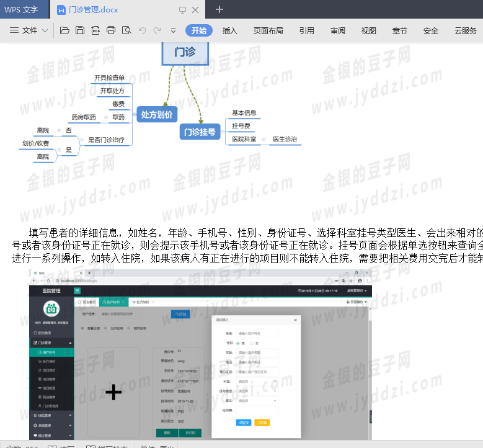The width and height of the screenshot is (483, 448).
Task: Expand the 门诊管理 sidebar section
Action: [51, 343]
